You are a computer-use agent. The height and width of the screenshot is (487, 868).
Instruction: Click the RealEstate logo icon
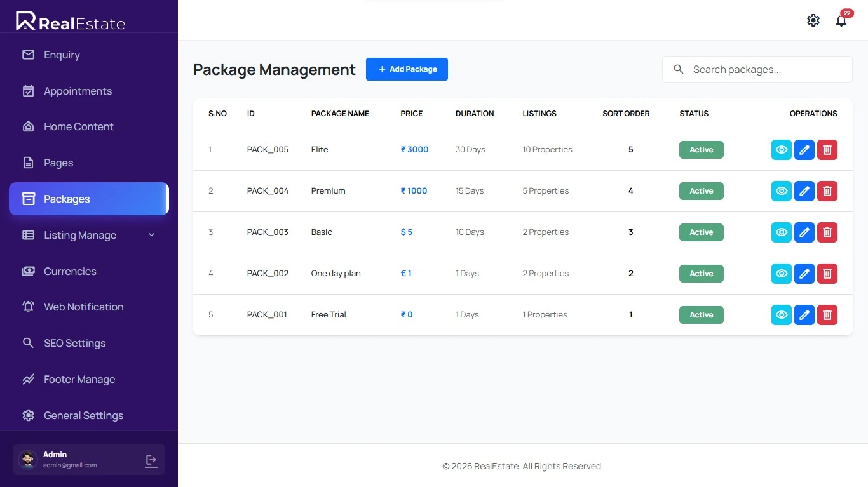(25, 21)
